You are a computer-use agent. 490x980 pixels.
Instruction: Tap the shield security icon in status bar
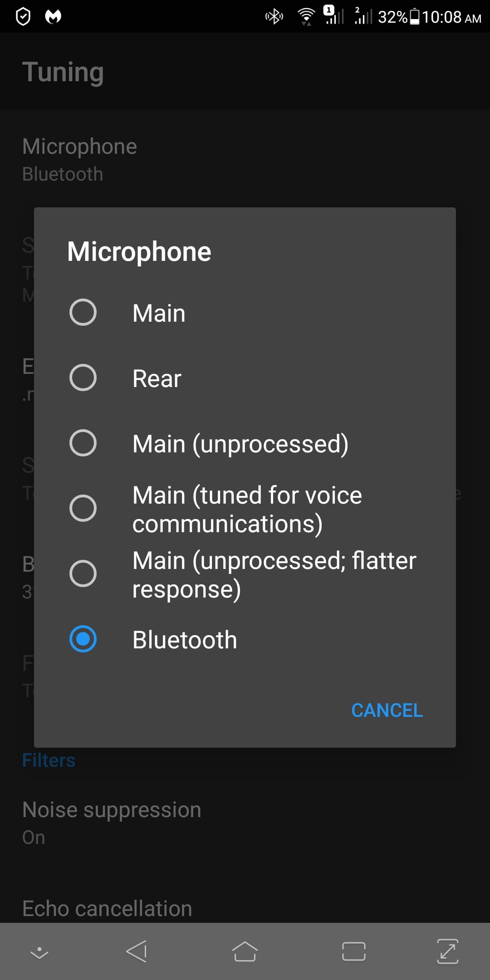23,17
